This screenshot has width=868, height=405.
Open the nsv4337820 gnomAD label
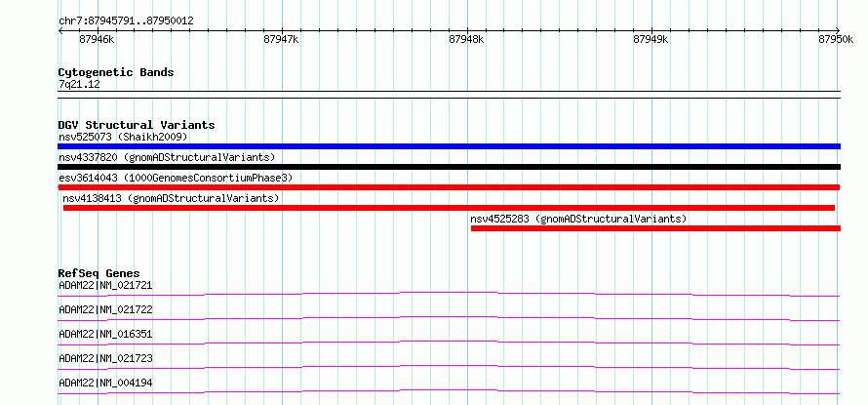point(167,157)
